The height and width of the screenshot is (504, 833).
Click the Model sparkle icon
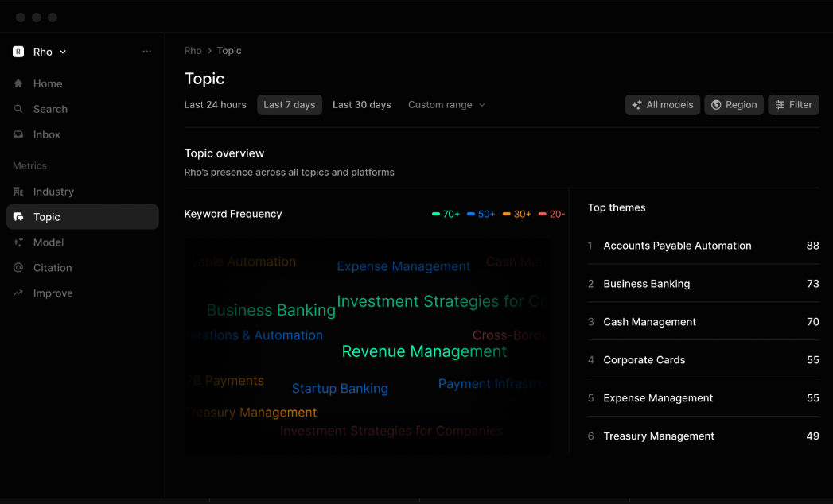click(x=18, y=242)
